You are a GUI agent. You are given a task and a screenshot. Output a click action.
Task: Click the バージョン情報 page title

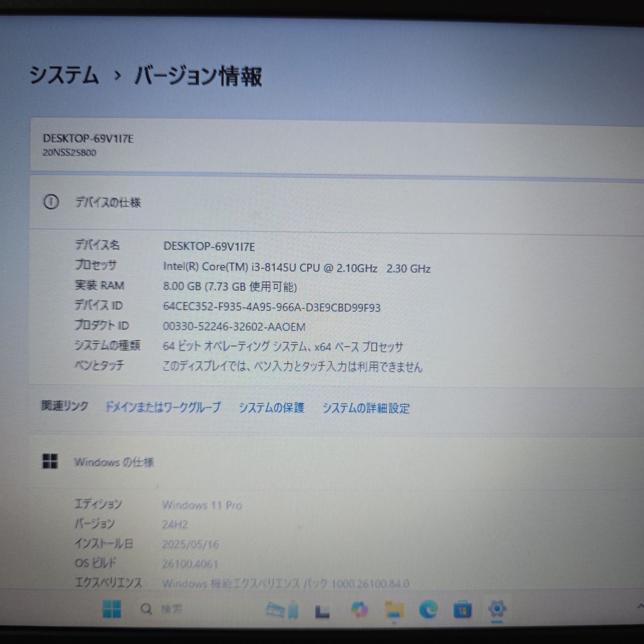[198, 76]
